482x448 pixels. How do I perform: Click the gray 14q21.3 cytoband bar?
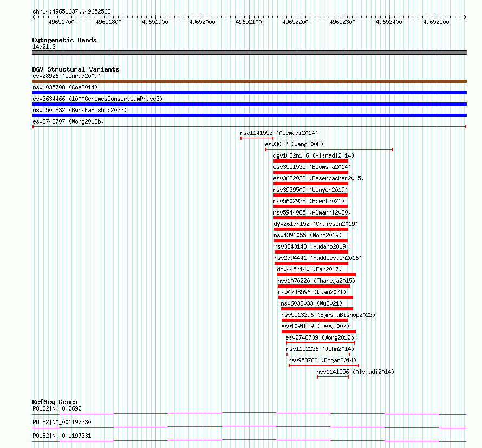click(249, 53)
